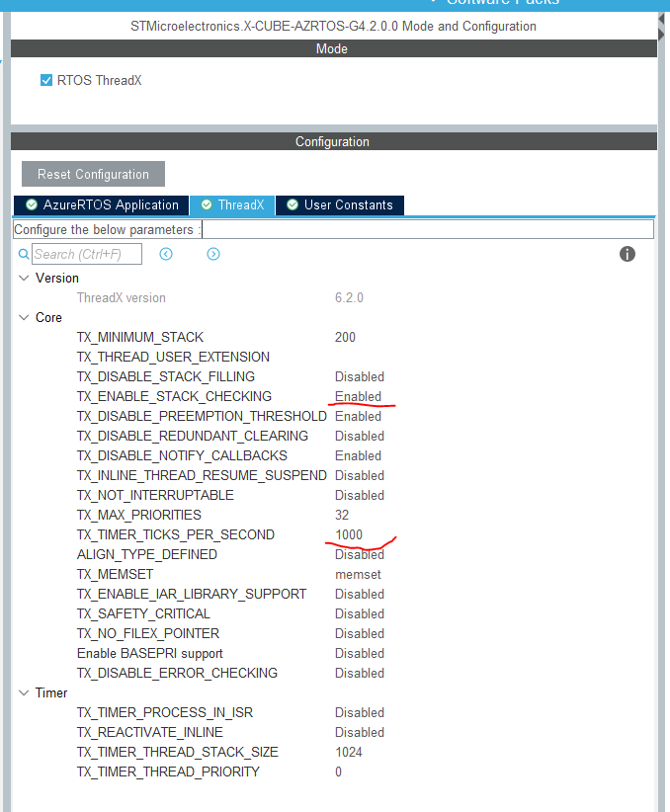Click the Reset Configuration button
This screenshot has height=812, width=670.
coord(93,174)
